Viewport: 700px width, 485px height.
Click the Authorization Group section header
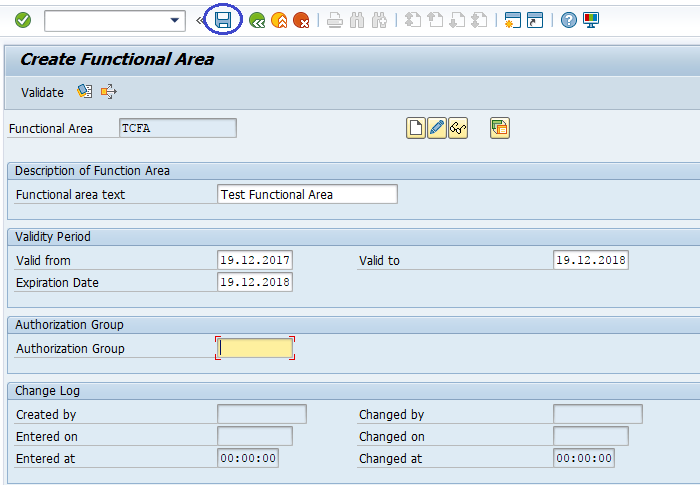[x=69, y=325]
